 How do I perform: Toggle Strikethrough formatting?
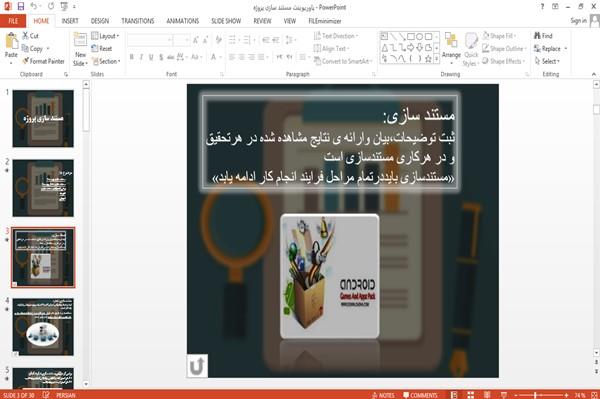171,57
